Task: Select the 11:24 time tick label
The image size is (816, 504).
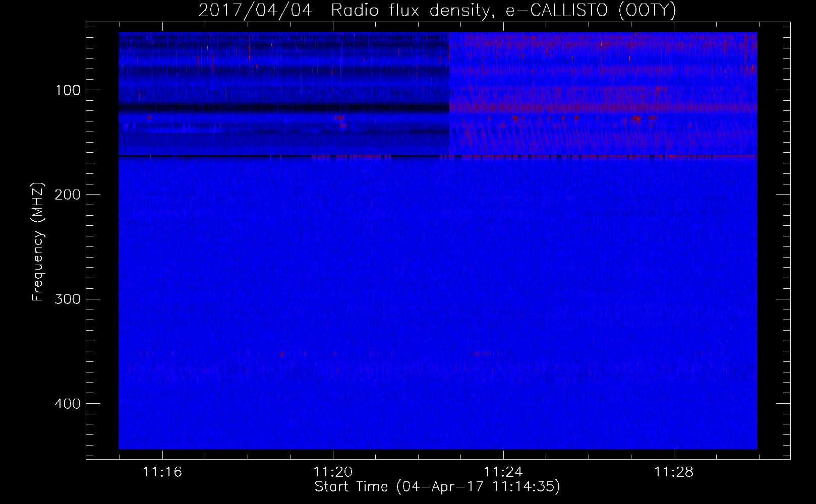Action: pos(503,472)
